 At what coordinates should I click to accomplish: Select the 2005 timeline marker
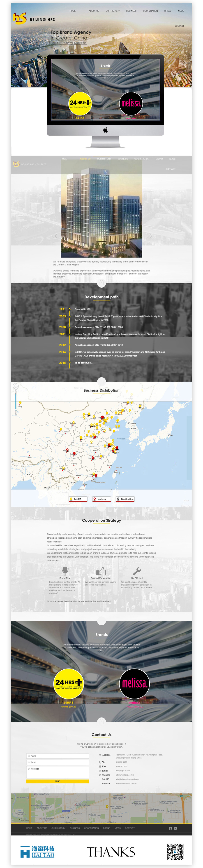coord(69,316)
